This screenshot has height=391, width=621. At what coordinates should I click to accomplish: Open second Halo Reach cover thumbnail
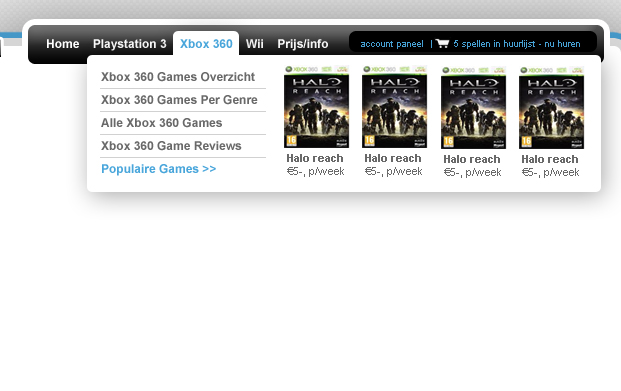coord(394,107)
